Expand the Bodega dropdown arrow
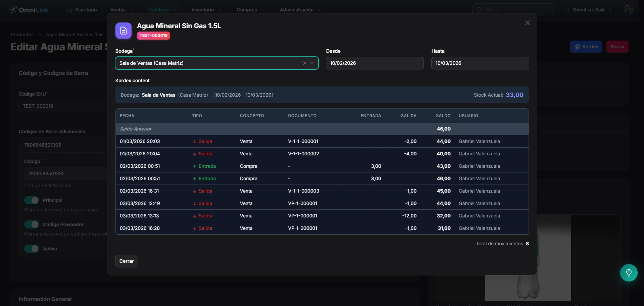The image size is (644, 306). pos(312,63)
